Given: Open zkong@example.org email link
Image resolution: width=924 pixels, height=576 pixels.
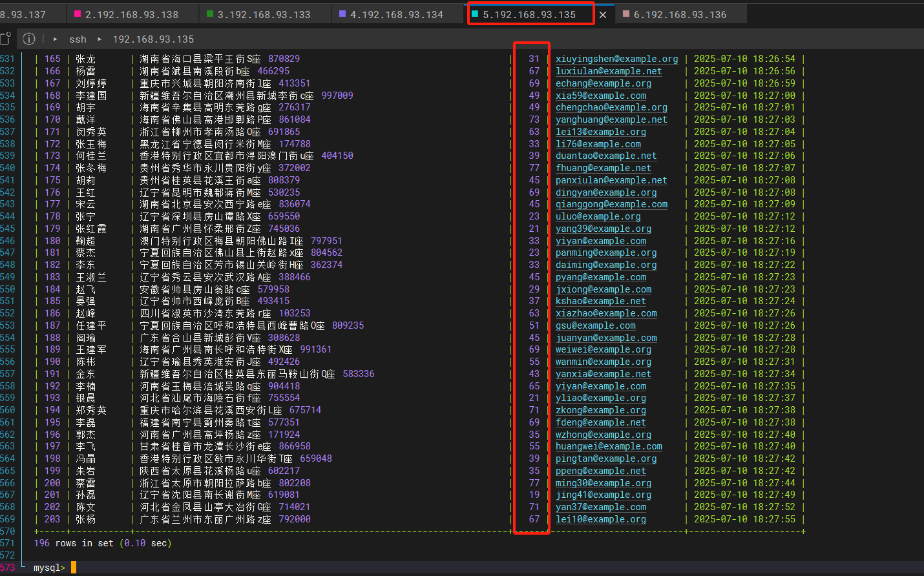Looking at the screenshot, I should (x=601, y=410).
